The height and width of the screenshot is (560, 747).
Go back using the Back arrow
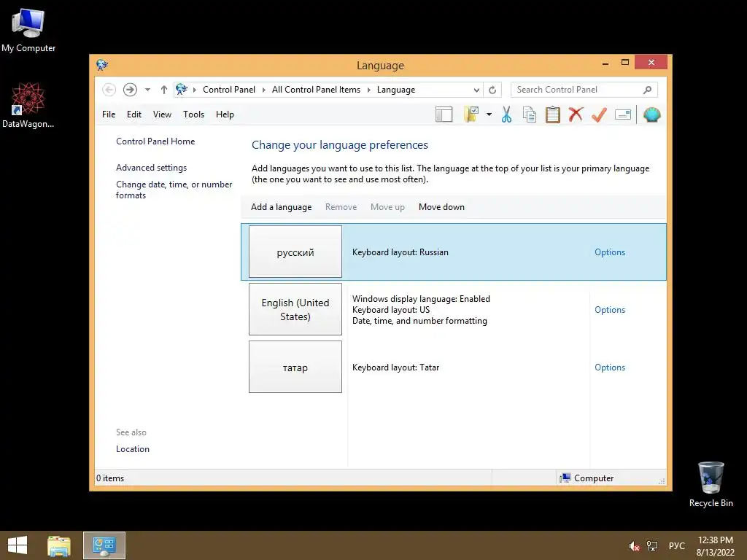pos(109,90)
